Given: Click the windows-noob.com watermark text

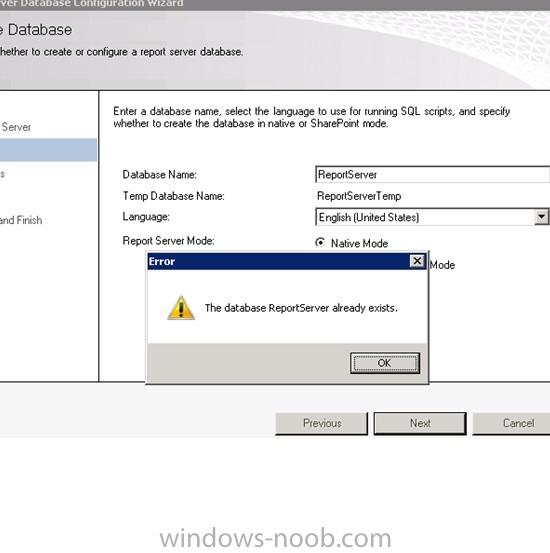Looking at the screenshot, I should [275, 537].
